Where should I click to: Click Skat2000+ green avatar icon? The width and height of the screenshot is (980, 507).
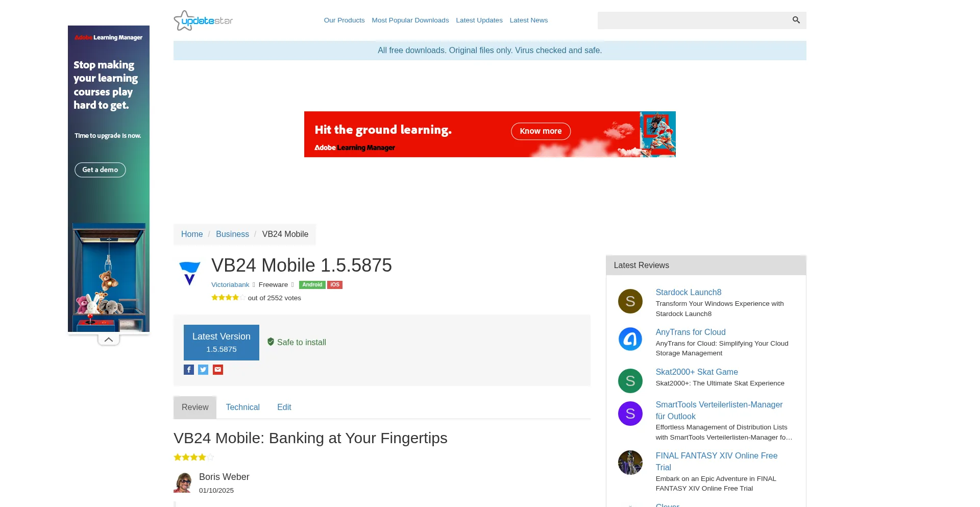pyautogui.click(x=630, y=381)
